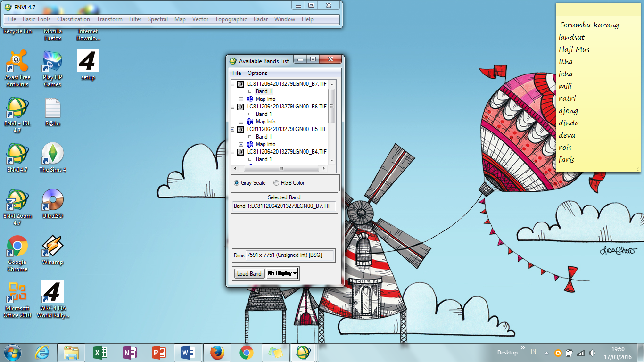Select Band 1 under the B4.TIF file
644x362 pixels.
pyautogui.click(x=264, y=159)
